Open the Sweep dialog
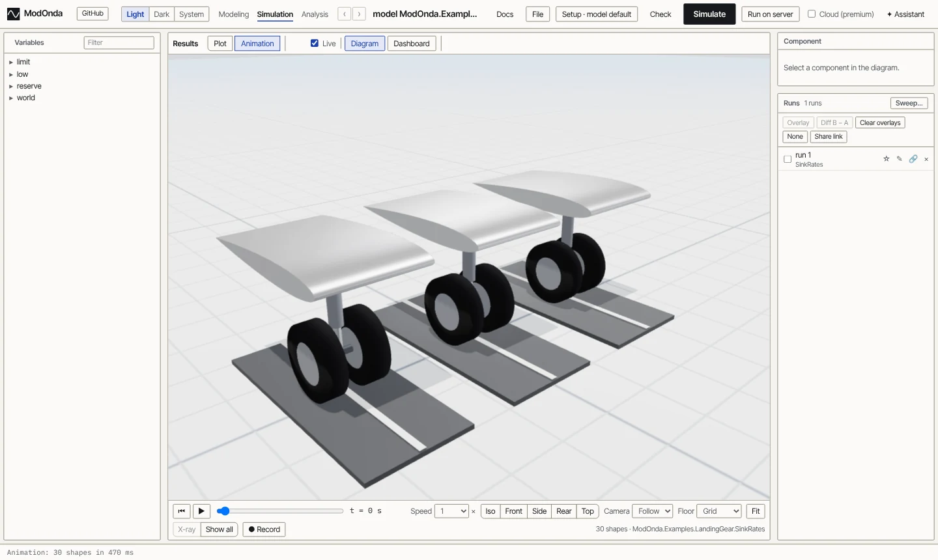This screenshot has width=938, height=560. (x=909, y=103)
